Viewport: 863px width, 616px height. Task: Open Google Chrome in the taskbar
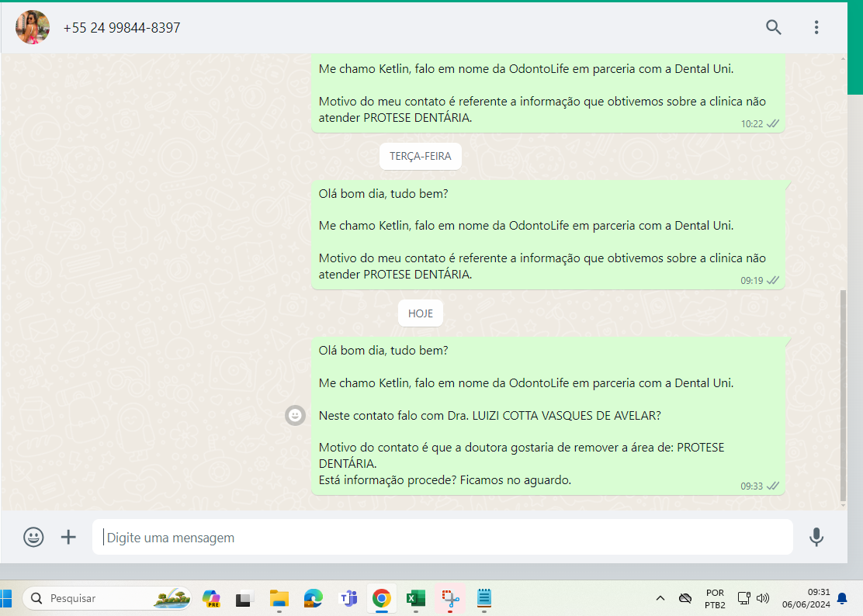(x=381, y=598)
